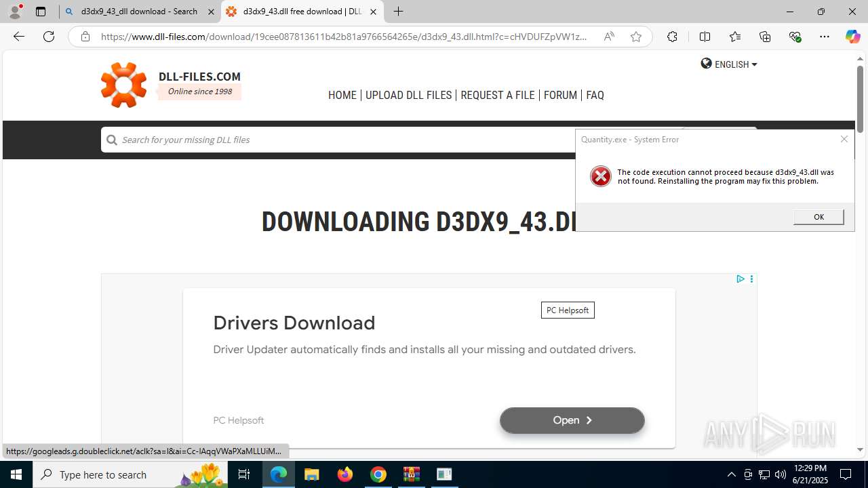Open Microsoft Edge from the taskbar
This screenshot has height=488, width=868.
279,474
